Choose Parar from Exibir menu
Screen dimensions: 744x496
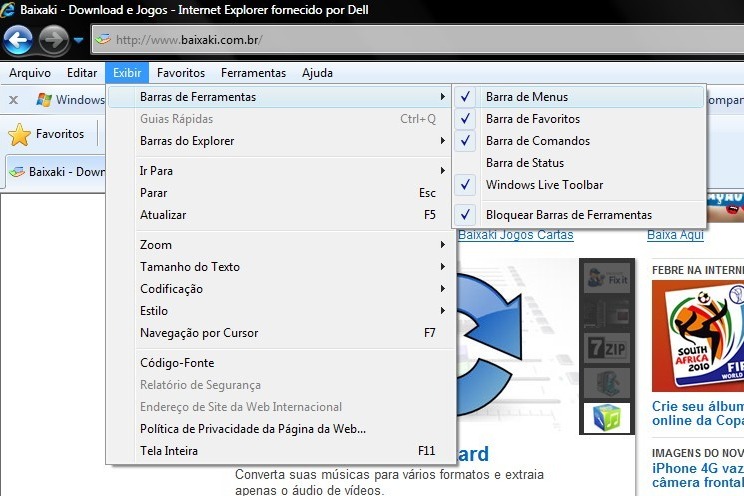280,193
